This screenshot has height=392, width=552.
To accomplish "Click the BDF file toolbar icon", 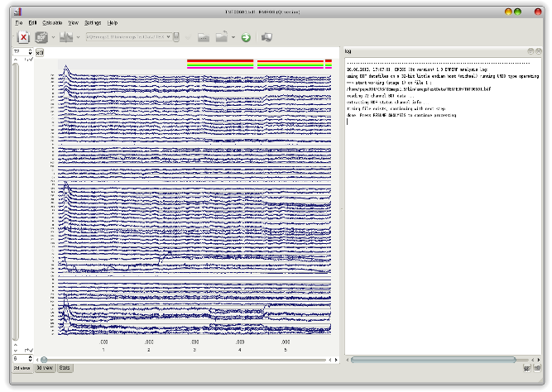I will (x=41, y=37).
